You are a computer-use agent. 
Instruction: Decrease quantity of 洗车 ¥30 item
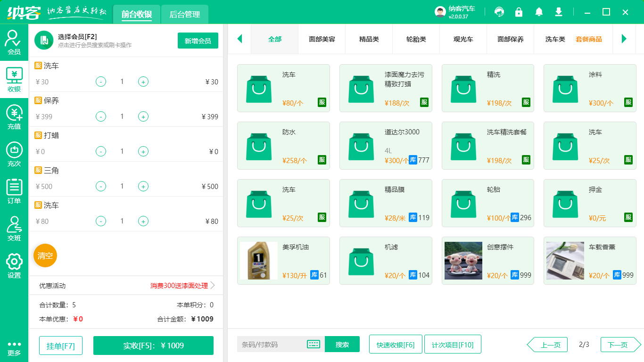(x=101, y=82)
